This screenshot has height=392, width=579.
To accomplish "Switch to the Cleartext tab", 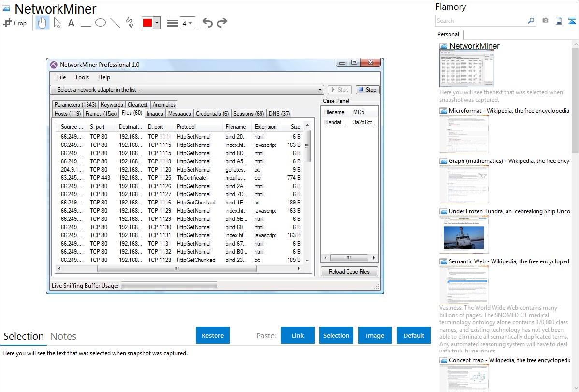I will pos(138,105).
